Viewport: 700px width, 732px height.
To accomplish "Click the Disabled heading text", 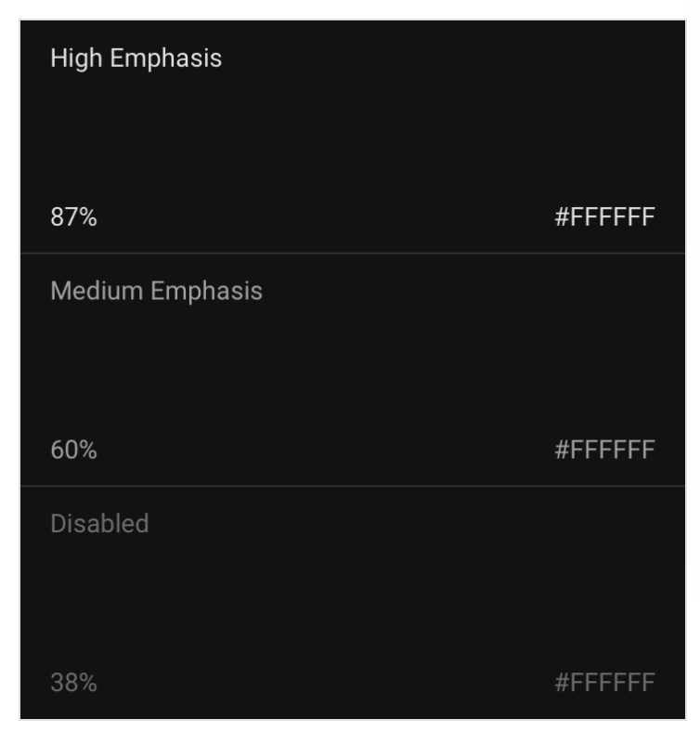I will [x=99, y=523].
